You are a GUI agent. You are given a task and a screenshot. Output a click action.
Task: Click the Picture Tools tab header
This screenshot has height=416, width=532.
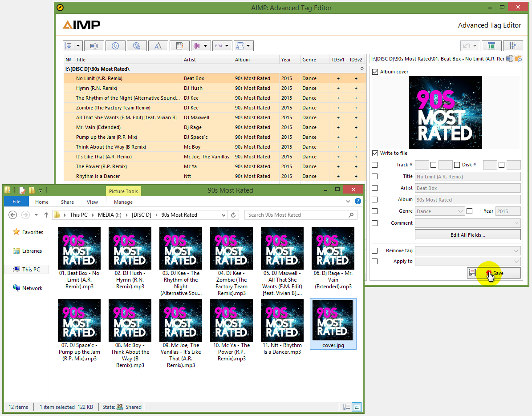coord(123,191)
